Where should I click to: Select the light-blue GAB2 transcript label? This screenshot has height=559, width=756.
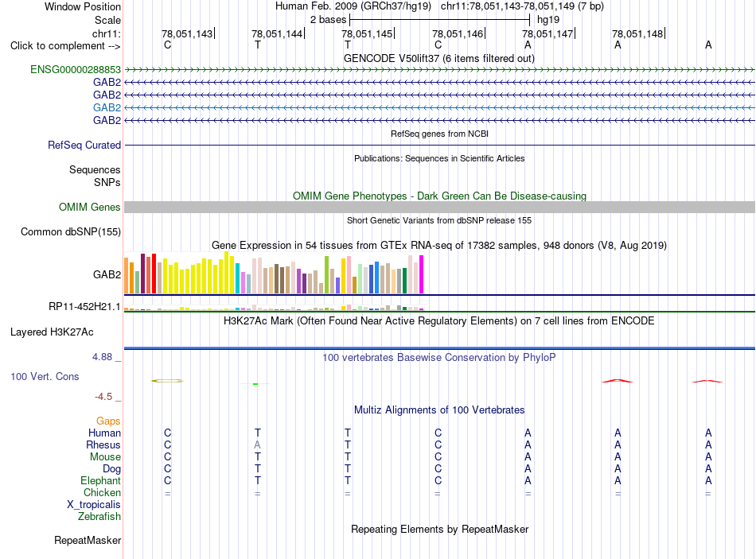[x=107, y=107]
